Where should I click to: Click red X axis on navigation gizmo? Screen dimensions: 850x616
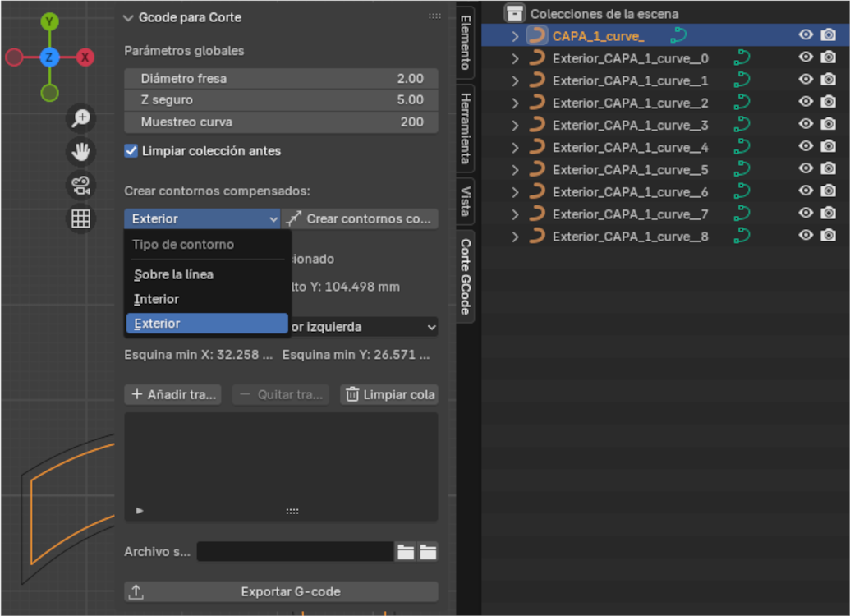click(85, 57)
